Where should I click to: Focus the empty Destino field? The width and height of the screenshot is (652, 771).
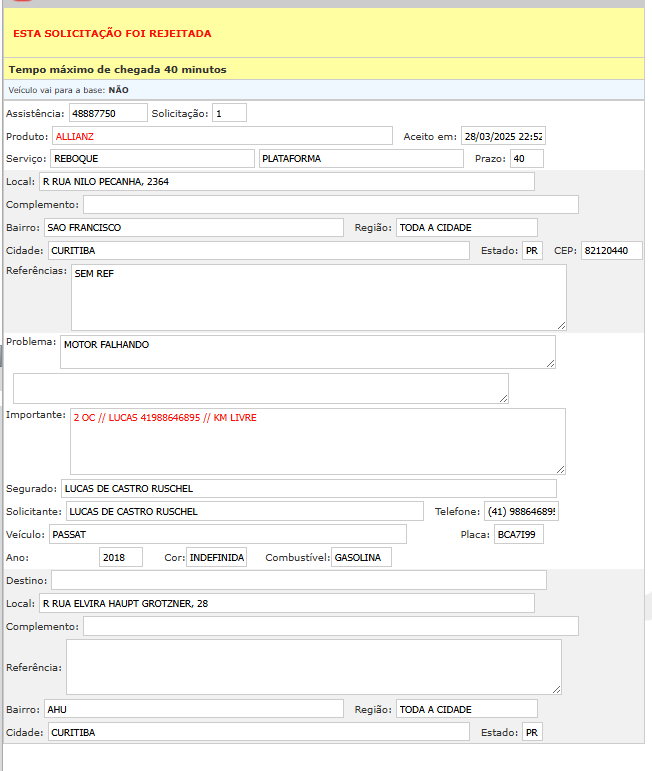pos(298,580)
